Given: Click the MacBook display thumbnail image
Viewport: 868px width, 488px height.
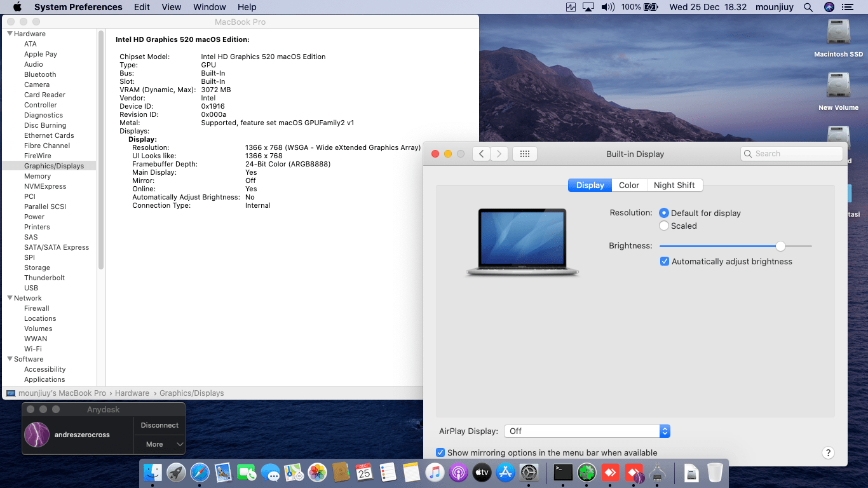Looking at the screenshot, I should (x=522, y=242).
